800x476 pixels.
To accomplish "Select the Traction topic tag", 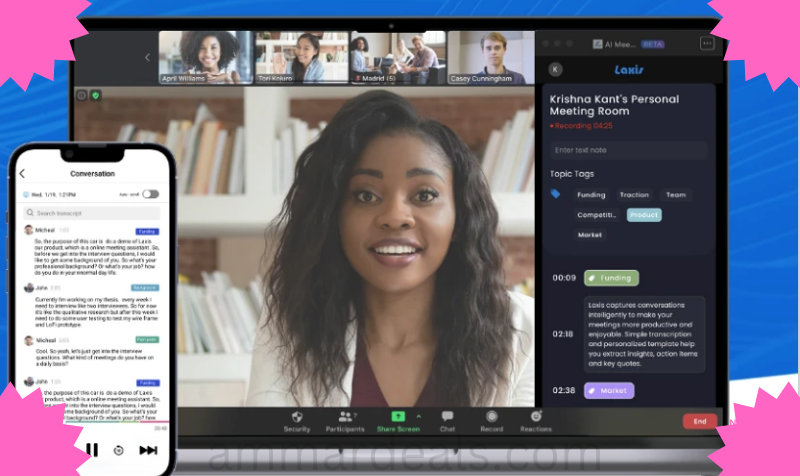I will point(634,195).
